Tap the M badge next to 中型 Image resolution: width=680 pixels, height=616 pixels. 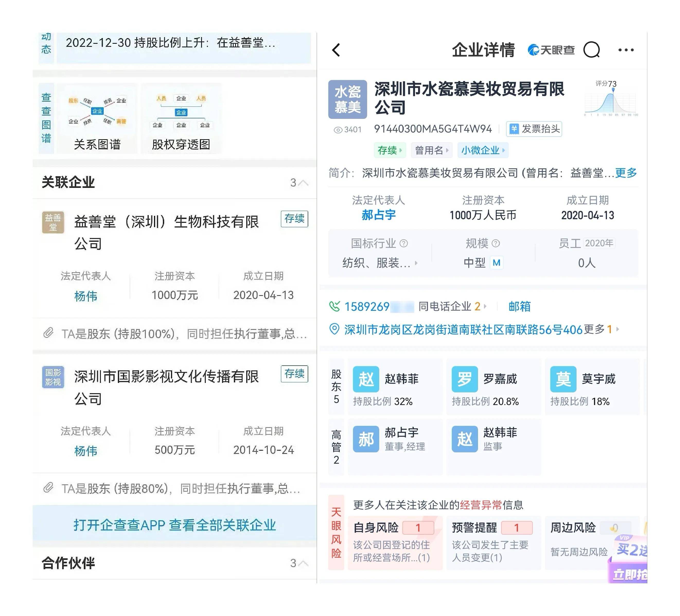point(497,263)
